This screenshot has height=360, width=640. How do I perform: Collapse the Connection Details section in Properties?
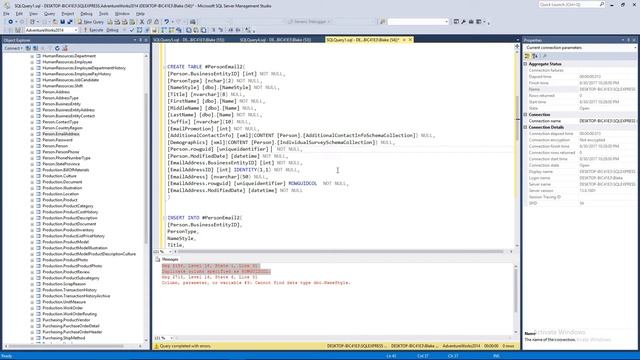click(x=526, y=127)
